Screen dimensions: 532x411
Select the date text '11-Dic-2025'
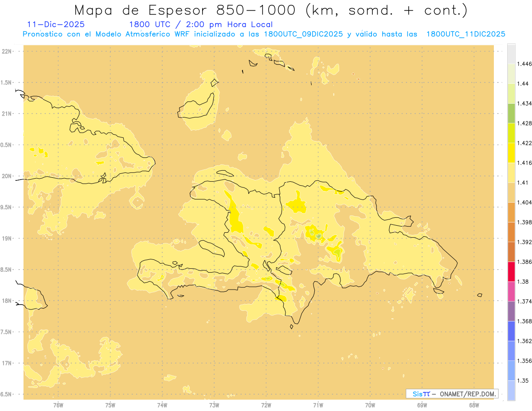pos(55,24)
